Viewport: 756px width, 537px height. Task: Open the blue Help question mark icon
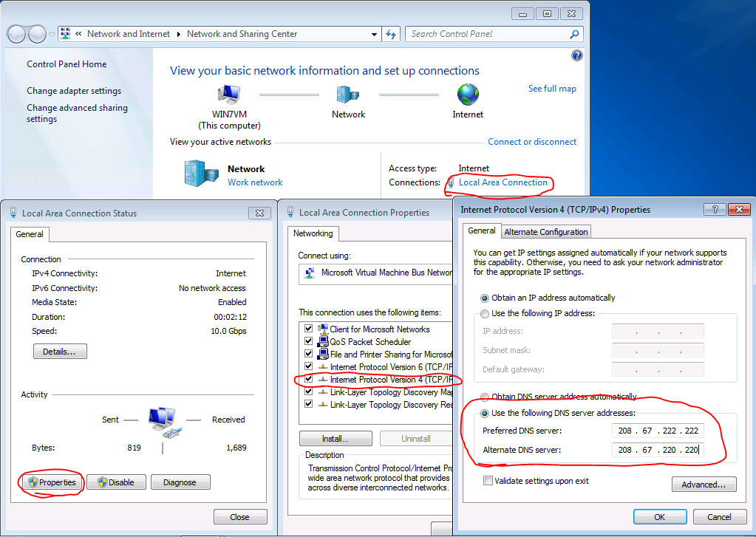tap(577, 55)
